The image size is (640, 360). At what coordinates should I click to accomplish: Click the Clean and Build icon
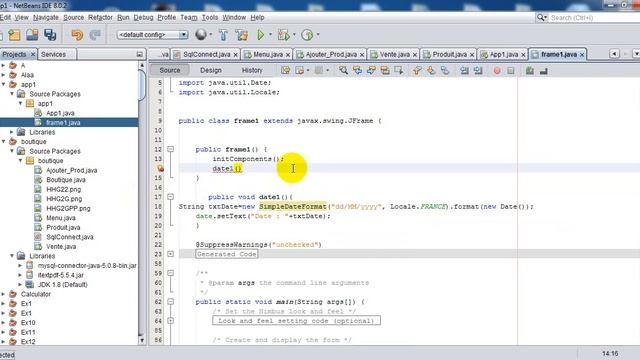(242, 35)
